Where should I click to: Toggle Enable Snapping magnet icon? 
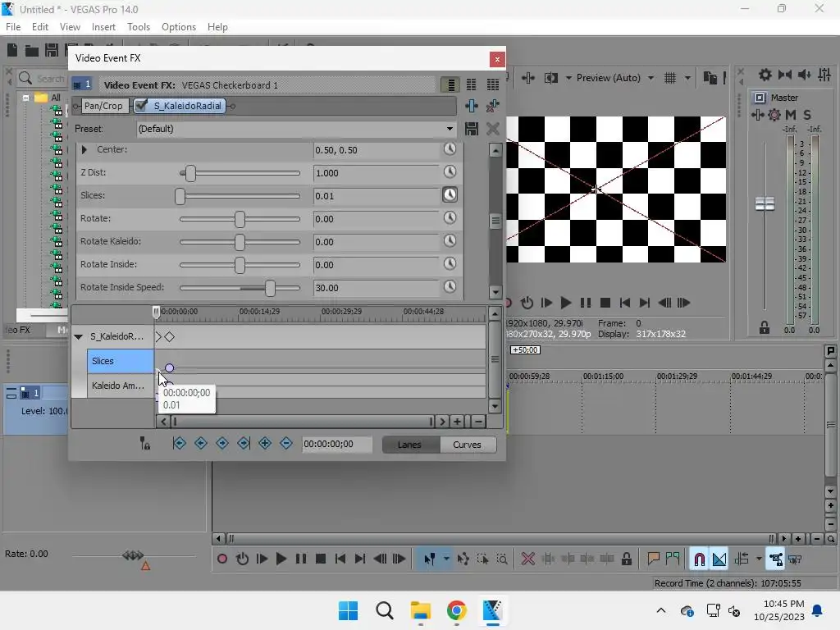point(699,559)
